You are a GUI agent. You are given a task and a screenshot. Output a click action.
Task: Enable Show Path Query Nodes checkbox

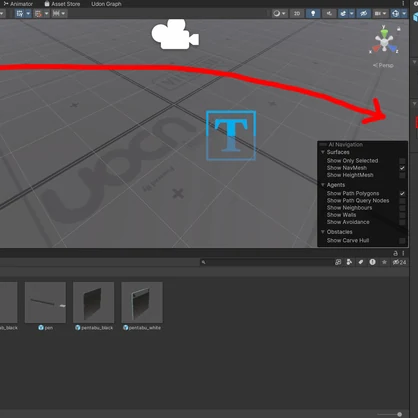[402, 201]
